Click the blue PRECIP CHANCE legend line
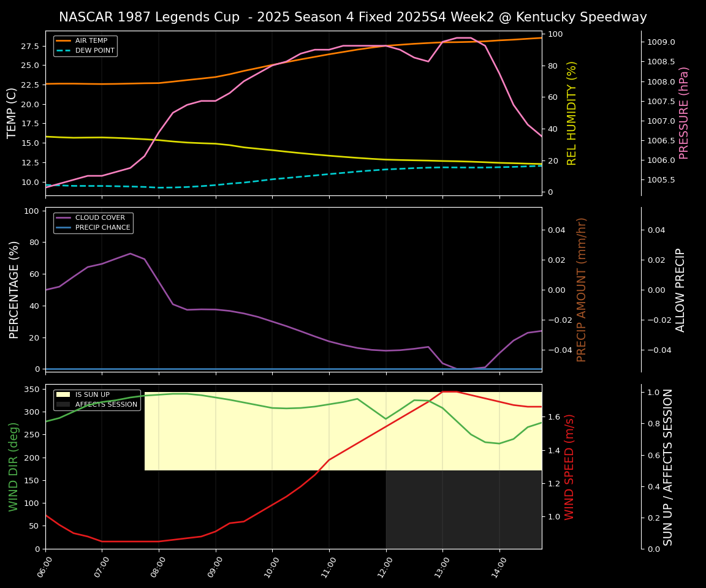This screenshot has height=588, width=706. (x=64, y=227)
